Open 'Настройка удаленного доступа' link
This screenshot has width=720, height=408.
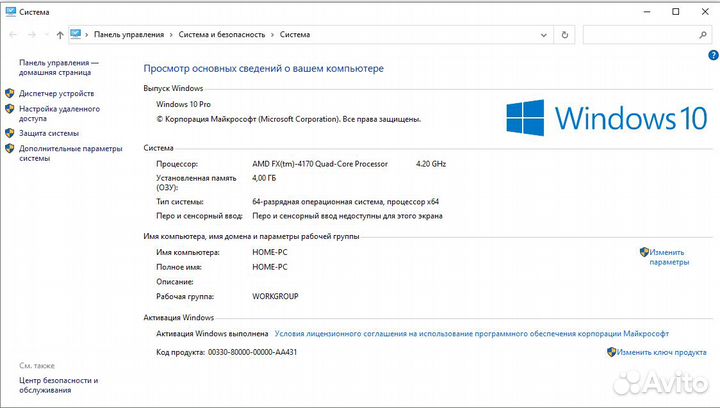click(59, 113)
